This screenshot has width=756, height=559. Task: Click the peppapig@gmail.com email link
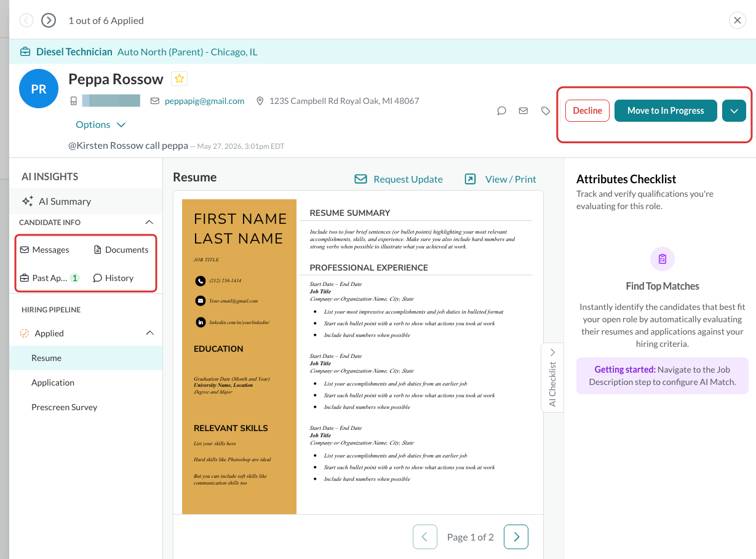[x=204, y=101]
